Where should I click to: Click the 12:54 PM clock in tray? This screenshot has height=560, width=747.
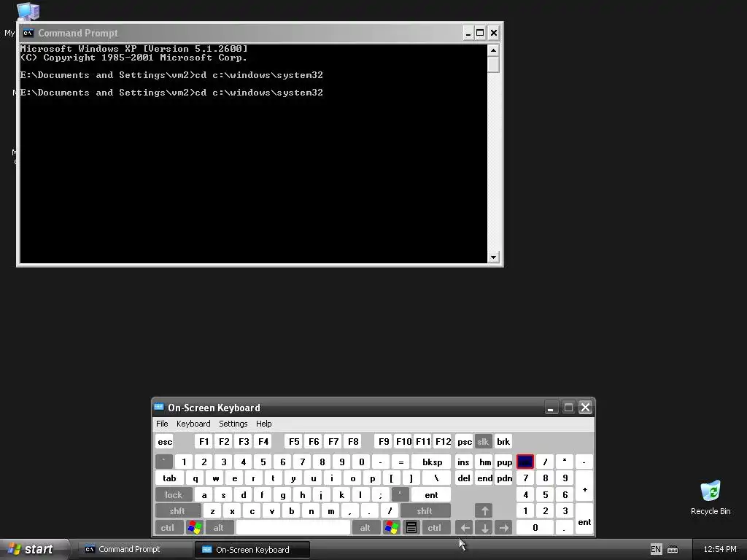pyautogui.click(x=720, y=549)
